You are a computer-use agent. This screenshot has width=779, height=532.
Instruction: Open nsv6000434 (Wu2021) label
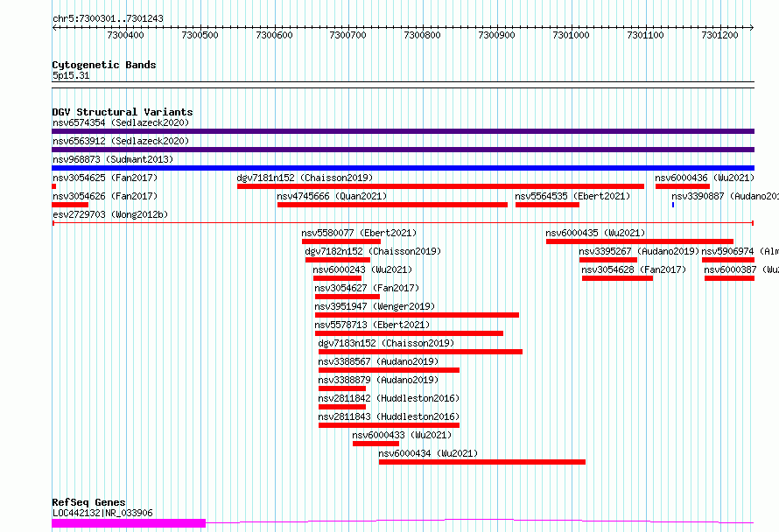428,453
